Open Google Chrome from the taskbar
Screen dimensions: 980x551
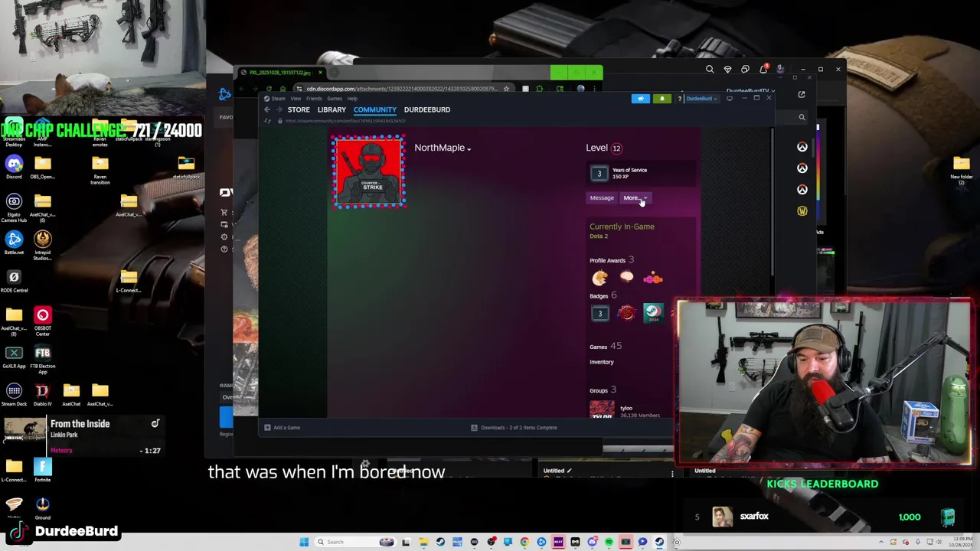point(524,542)
